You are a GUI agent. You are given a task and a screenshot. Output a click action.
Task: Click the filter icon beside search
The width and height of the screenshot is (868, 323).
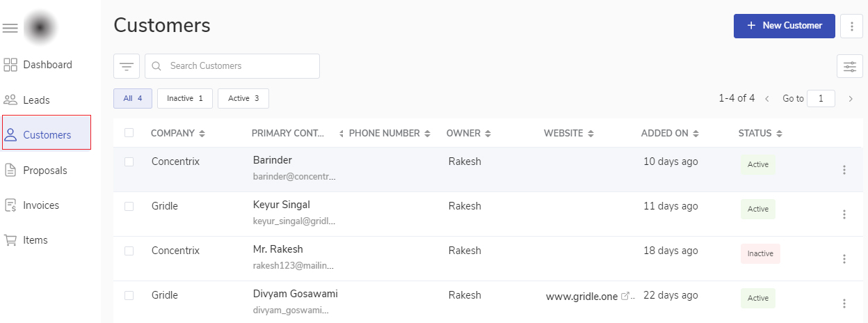click(127, 66)
